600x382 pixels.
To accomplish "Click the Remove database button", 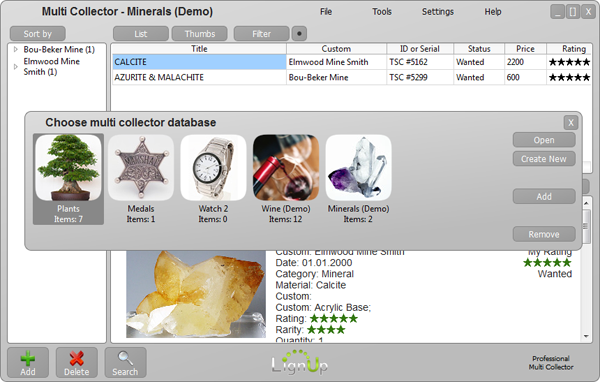I will [x=544, y=234].
